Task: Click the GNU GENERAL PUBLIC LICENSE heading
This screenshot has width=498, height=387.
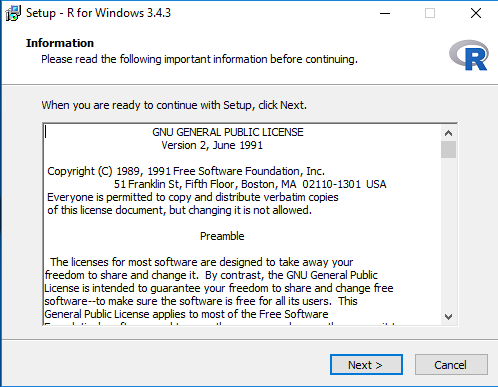Action: pos(228,132)
